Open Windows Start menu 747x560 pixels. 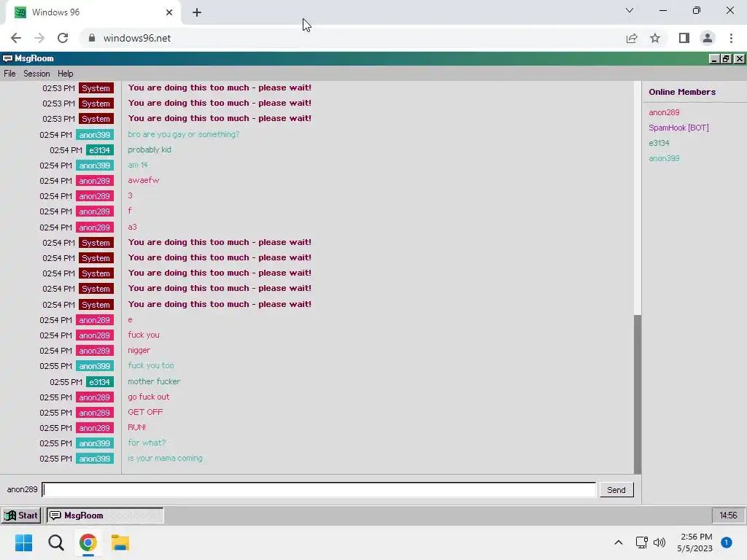(x=23, y=542)
